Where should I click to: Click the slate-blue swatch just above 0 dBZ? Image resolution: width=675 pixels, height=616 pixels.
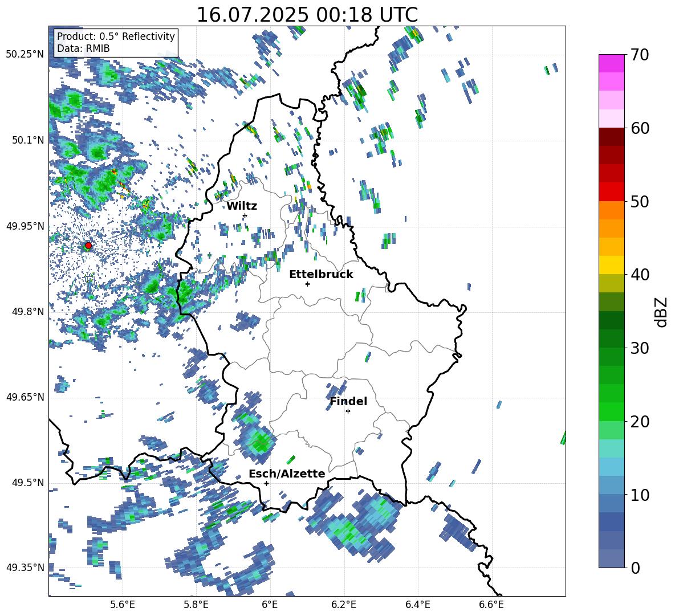tap(611, 558)
